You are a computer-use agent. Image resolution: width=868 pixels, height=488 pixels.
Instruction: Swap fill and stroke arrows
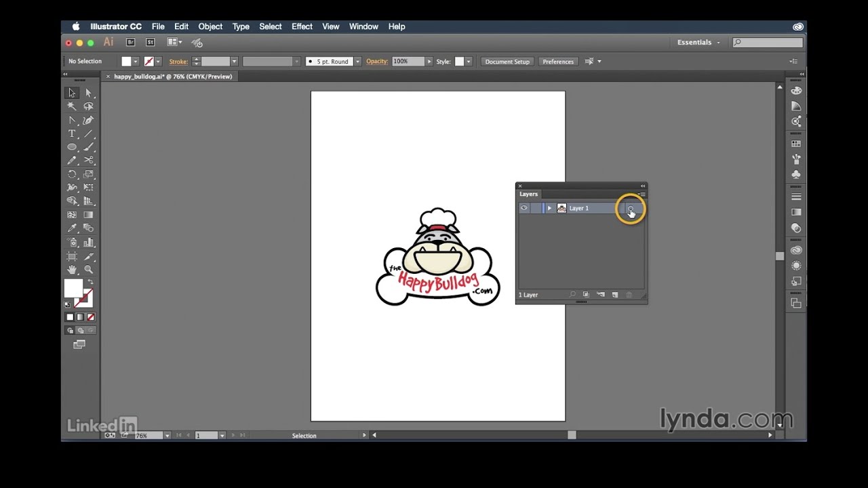[x=90, y=282]
